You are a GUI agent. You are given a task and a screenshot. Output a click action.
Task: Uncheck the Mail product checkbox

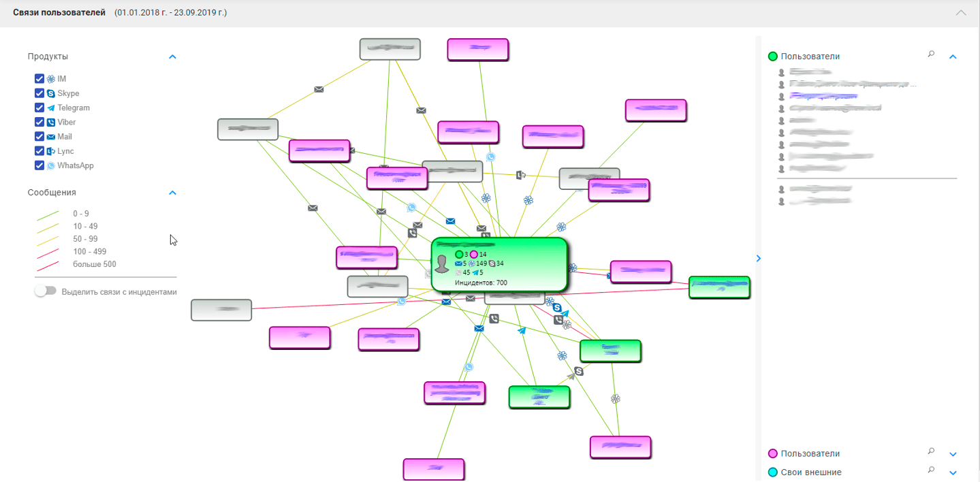point(39,137)
